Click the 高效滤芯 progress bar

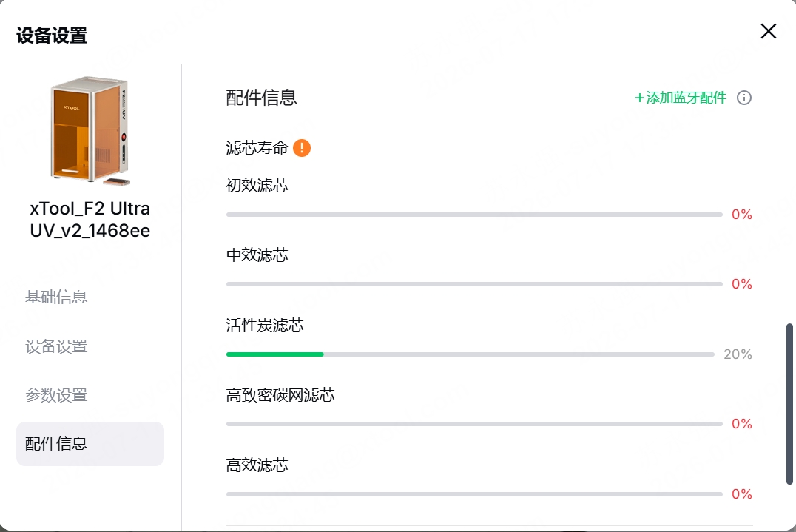point(474,494)
